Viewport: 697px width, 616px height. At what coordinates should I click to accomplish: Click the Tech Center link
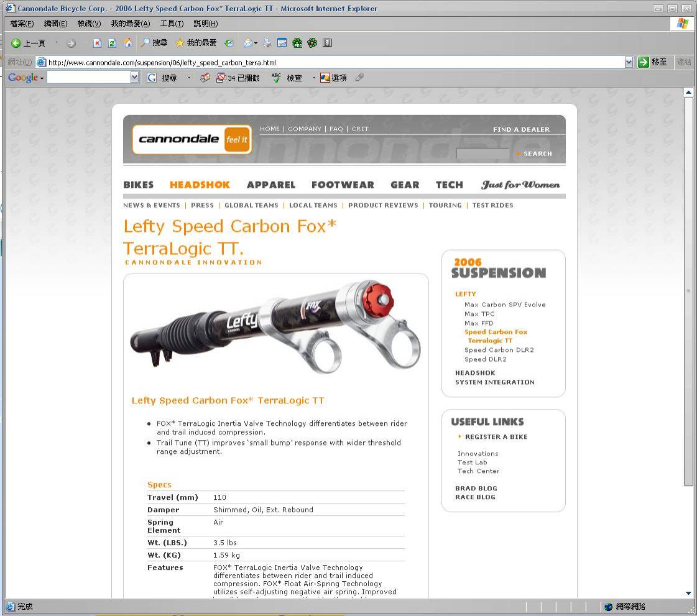coord(478,471)
